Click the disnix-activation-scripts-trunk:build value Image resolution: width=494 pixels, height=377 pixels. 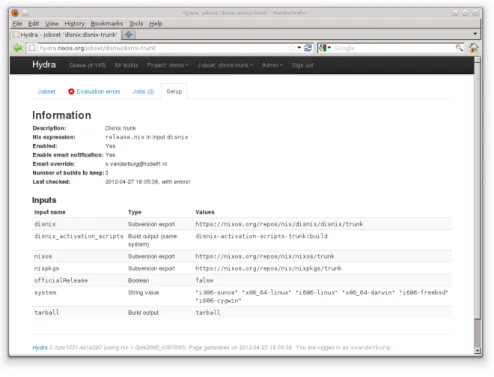261,236
